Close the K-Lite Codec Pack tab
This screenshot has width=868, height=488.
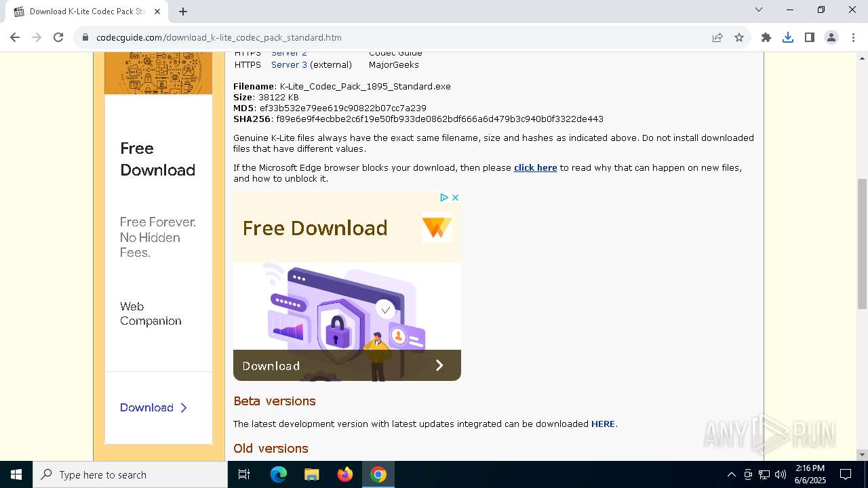157,12
